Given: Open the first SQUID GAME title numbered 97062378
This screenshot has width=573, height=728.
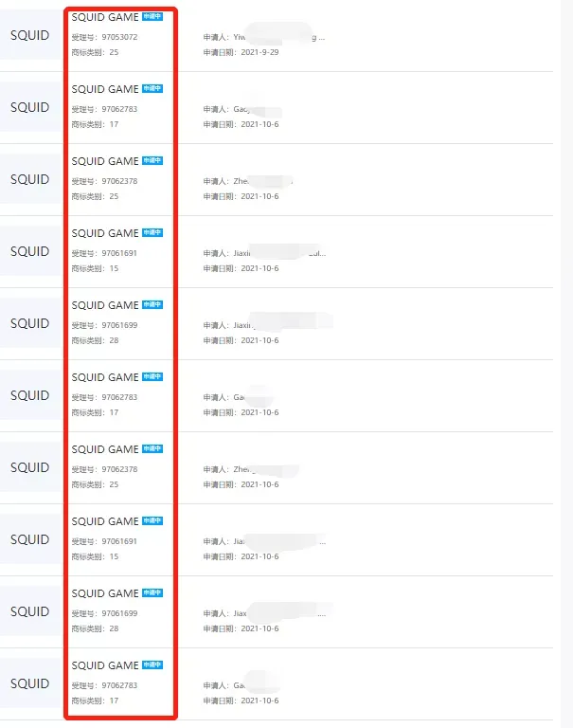Looking at the screenshot, I should point(105,161).
